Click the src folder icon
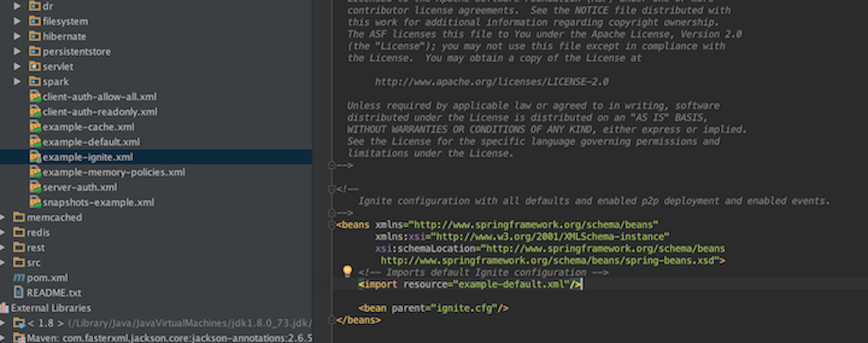Screen dimensions: 868x343 pos(19,262)
